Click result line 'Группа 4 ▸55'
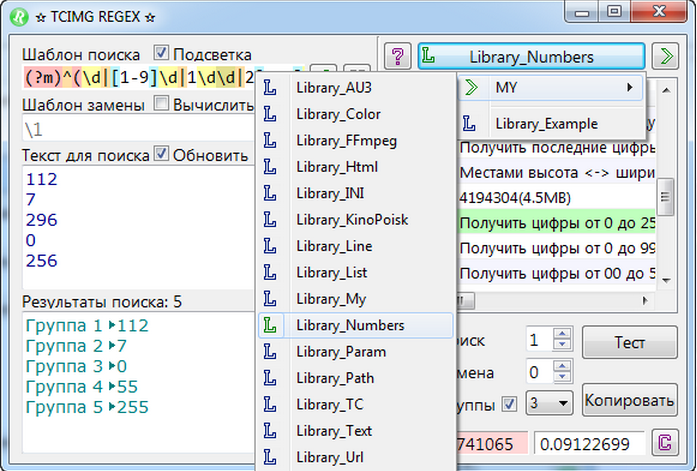697x471 pixels. click(x=82, y=387)
